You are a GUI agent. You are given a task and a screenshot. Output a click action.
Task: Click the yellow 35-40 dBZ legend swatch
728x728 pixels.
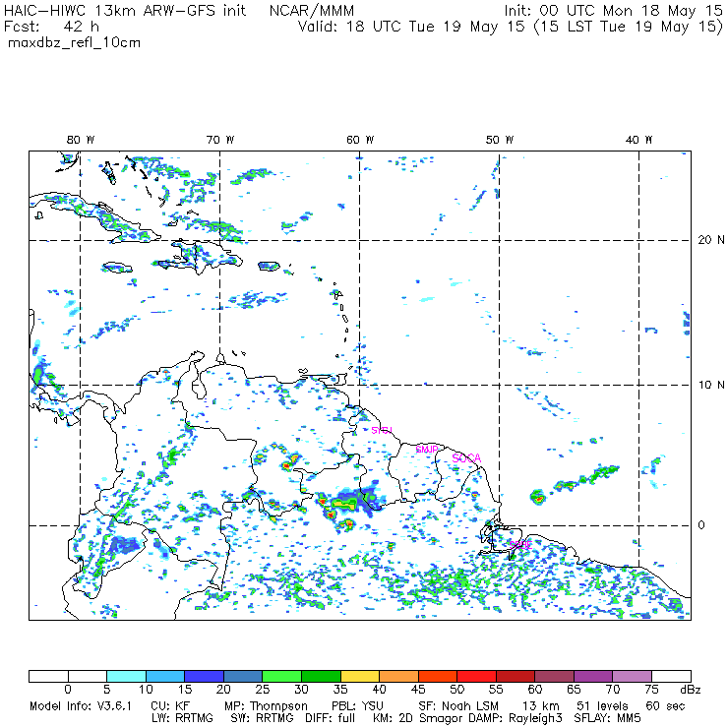point(360,676)
